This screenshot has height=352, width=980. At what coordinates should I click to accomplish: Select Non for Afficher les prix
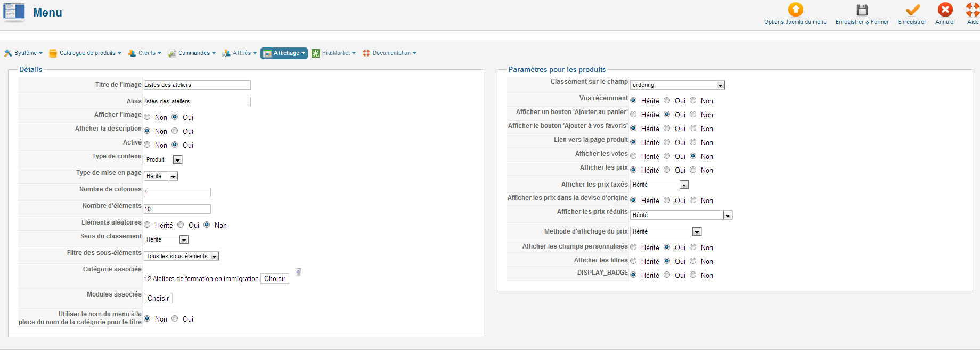click(693, 170)
